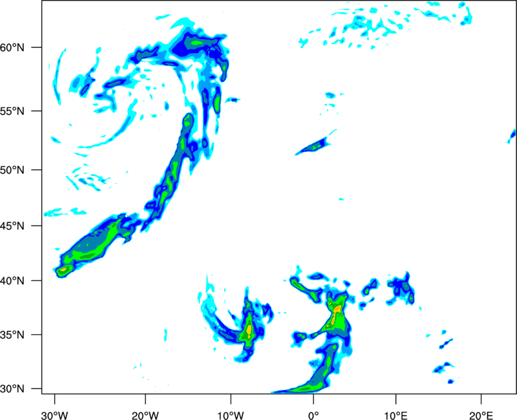
Task: Click the 55°N latitude label
Action: (x=12, y=111)
